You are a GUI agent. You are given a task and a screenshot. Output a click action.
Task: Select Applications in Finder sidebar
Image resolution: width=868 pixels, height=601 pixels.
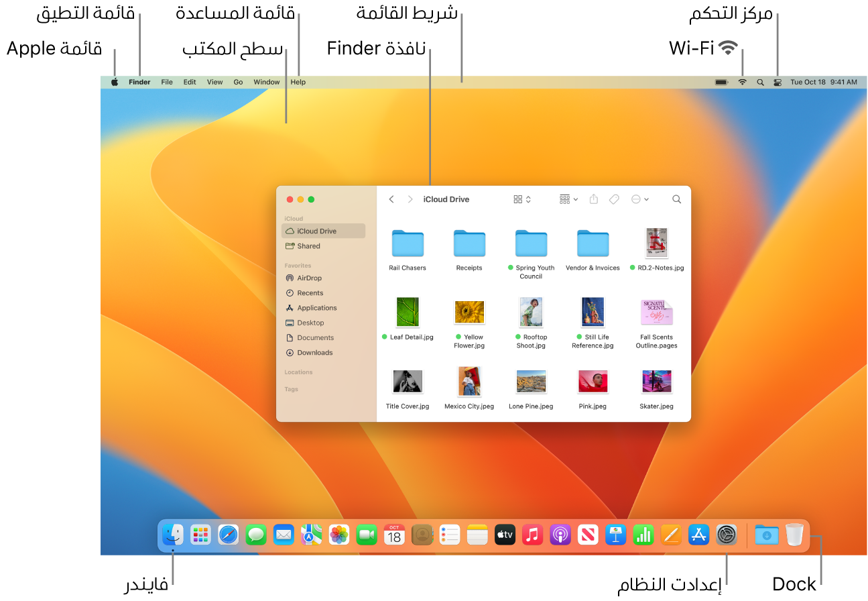click(x=324, y=308)
